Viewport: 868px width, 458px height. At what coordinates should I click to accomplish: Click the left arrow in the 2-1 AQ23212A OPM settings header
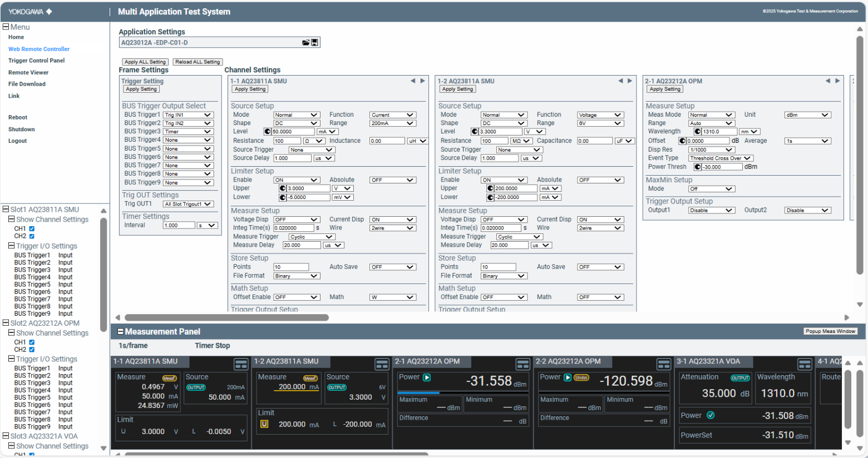tap(828, 81)
